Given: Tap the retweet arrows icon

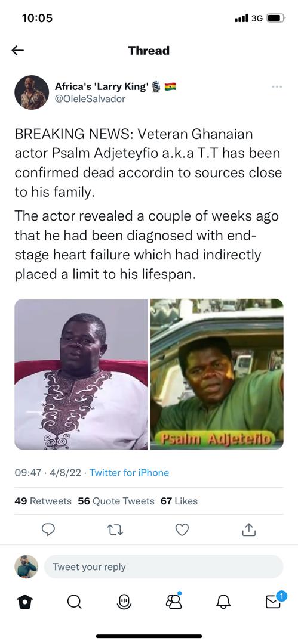Looking at the screenshot, I should coord(115,530).
